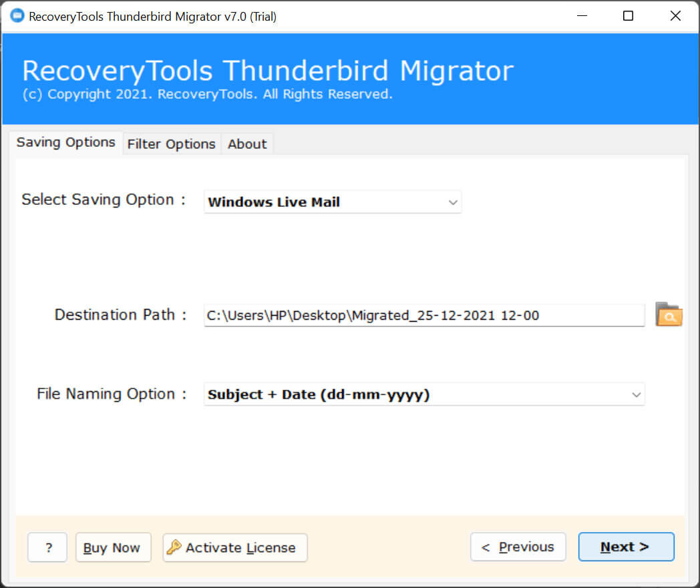Open help with the question mark button
Viewport: 700px width, 588px height.
47,547
